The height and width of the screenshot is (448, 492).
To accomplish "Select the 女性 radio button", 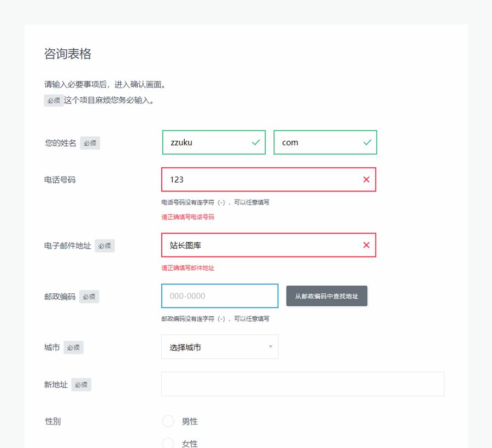I will (168, 443).
